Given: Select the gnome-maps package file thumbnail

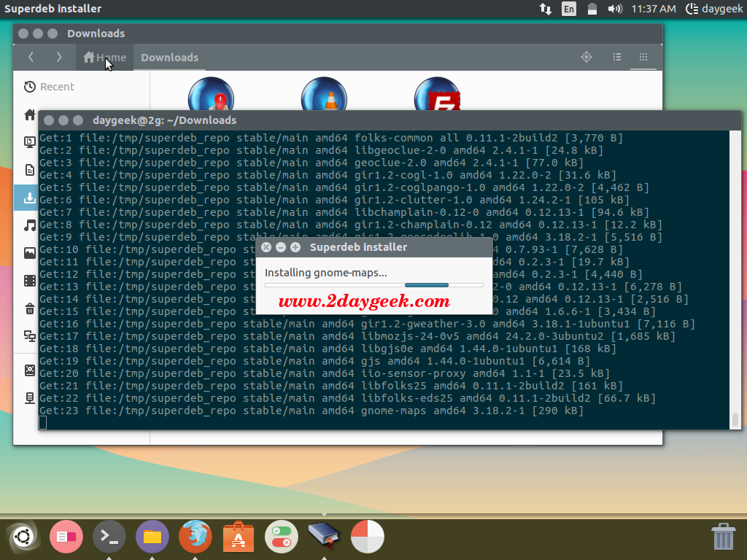Looking at the screenshot, I should click(211, 94).
